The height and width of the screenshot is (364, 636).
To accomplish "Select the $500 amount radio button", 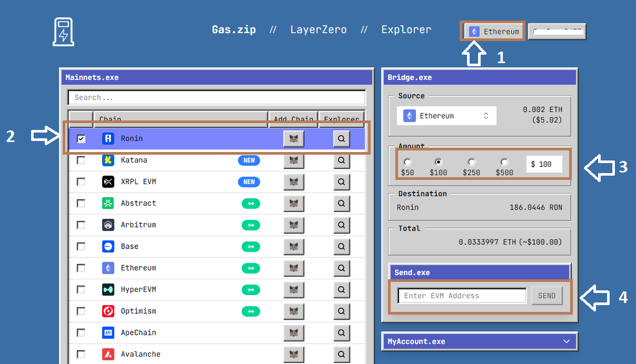I will [x=505, y=162].
